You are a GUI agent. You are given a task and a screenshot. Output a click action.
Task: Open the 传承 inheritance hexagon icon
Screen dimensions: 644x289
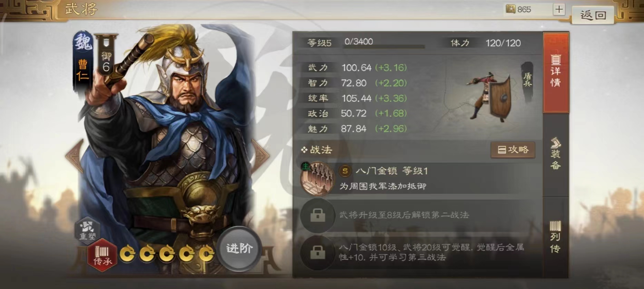coord(102,255)
